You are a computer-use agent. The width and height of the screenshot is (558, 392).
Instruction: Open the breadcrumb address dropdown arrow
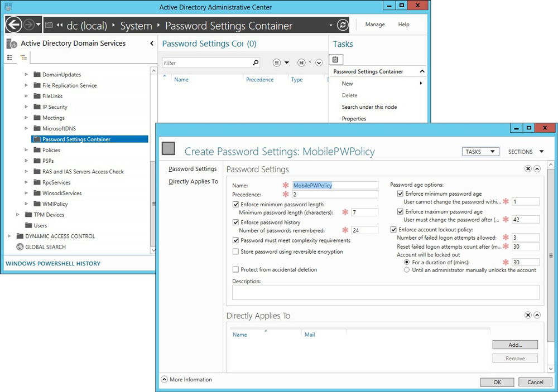pos(330,25)
